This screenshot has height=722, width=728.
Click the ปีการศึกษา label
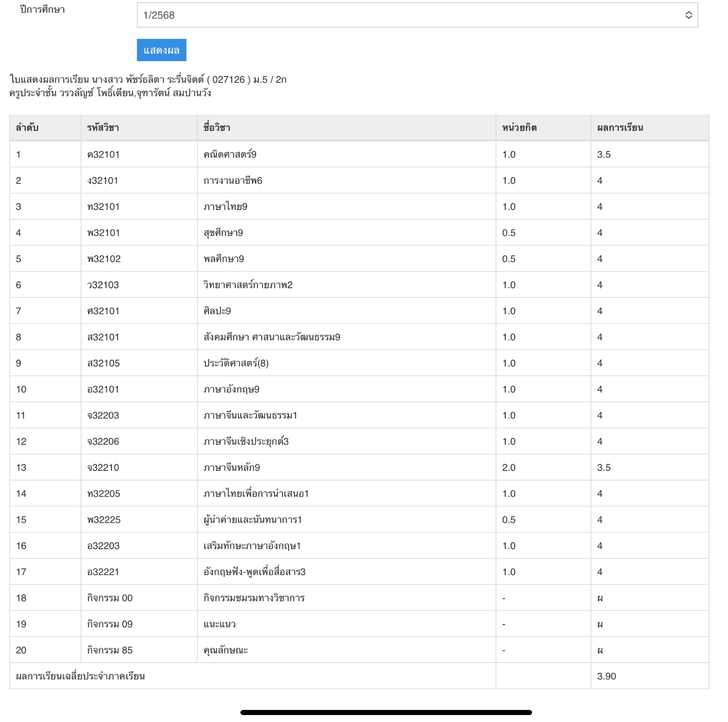click(42, 10)
